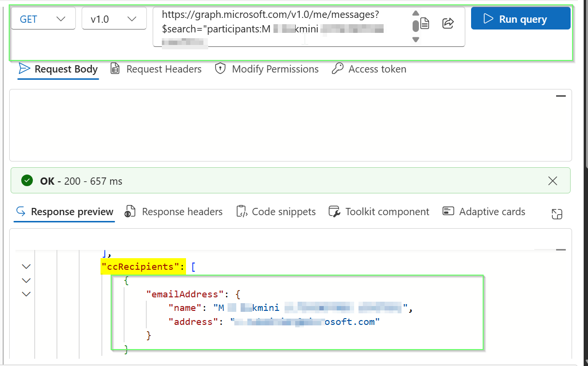Screen dimensions: 588x366
Task: Collapse the ccRecipients array chevron
Action: 26,266
